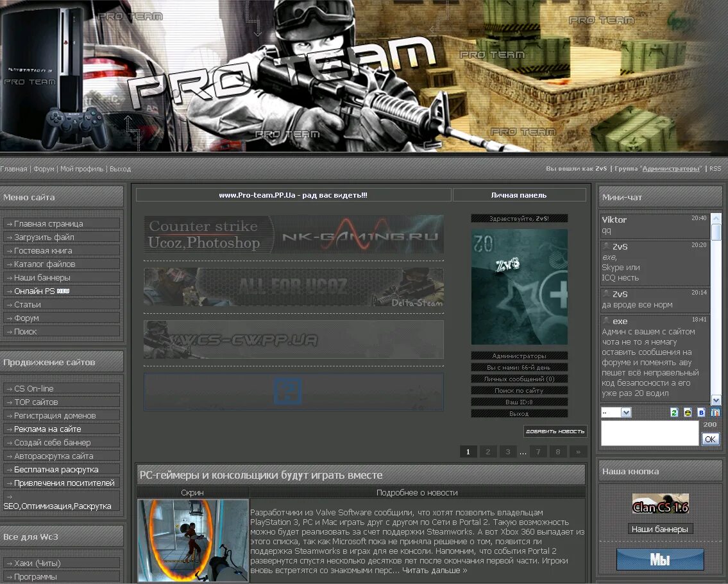Viewport: 728px width, 584px height.
Task: Click the ДОБАВИТЬ НОВОСТЬ button
Action: tap(555, 432)
